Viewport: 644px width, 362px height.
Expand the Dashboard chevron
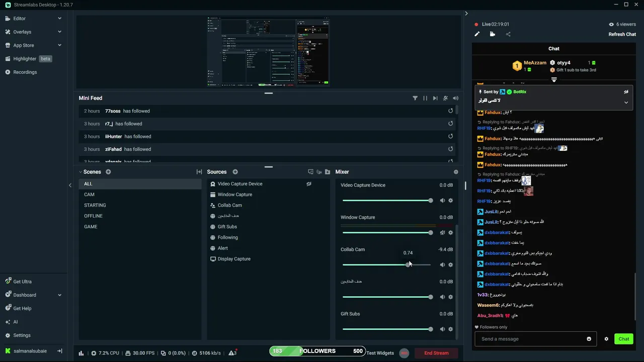(x=59, y=295)
